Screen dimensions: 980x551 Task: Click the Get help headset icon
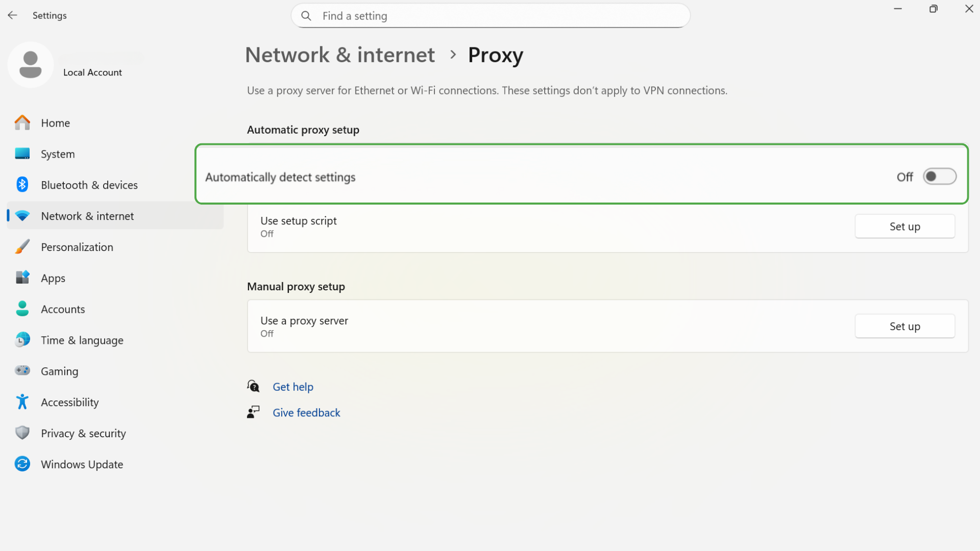point(253,386)
